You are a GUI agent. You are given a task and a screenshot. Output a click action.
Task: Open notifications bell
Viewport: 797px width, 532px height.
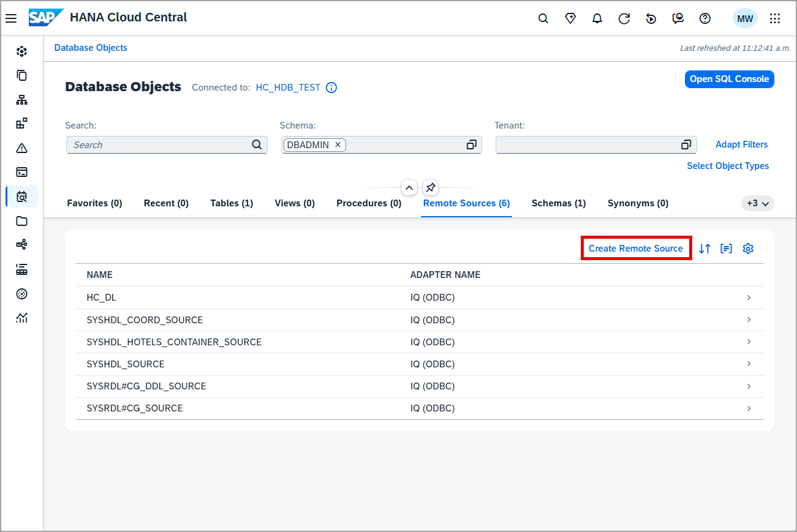(x=597, y=18)
